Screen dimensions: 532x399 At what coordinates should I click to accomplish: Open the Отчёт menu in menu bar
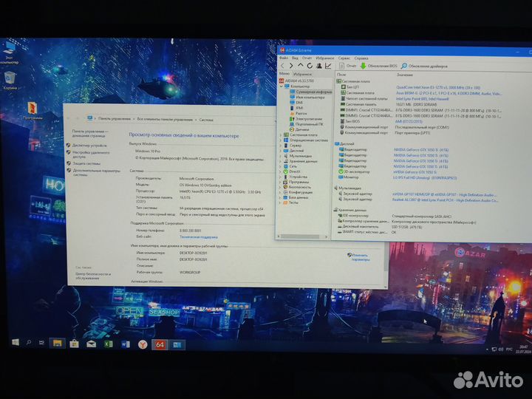pos(307,58)
